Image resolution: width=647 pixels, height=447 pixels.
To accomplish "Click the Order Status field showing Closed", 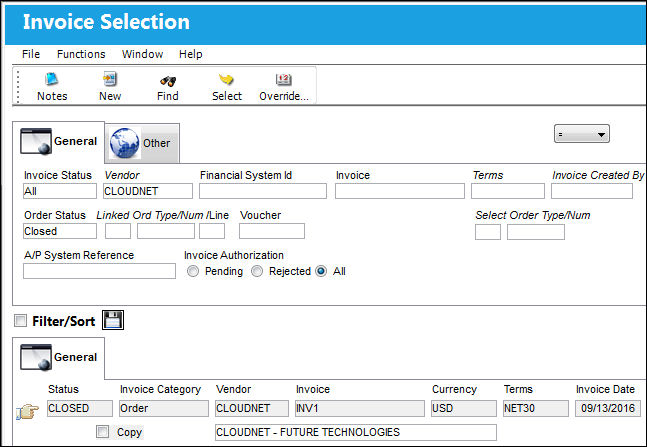I will [60, 231].
